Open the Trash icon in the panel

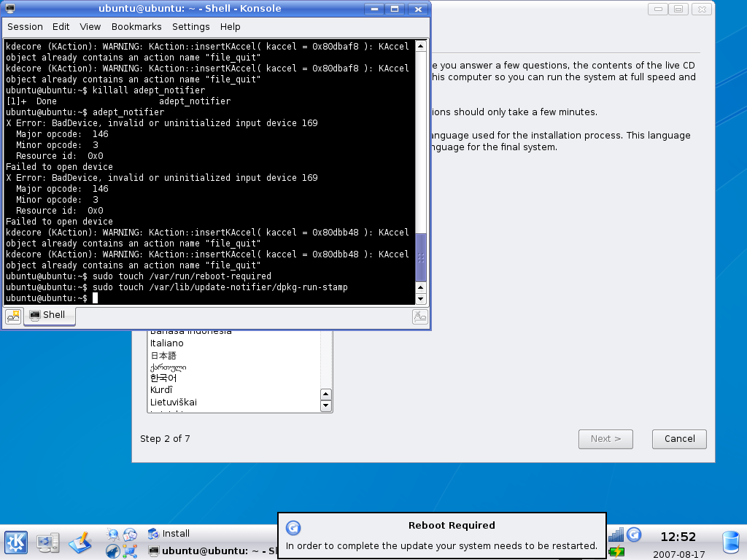(x=731, y=542)
